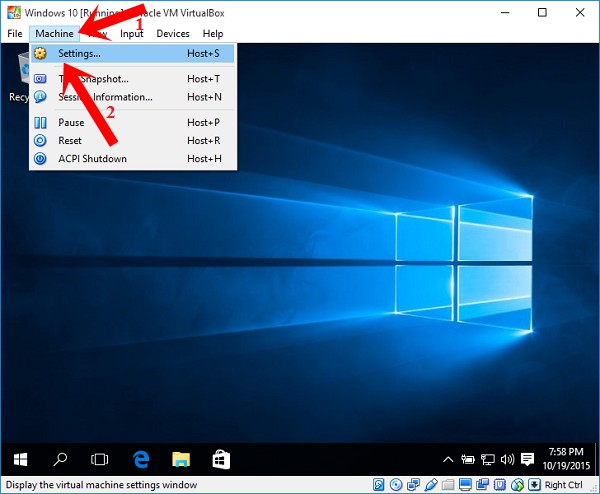Click the snapshot camera icon

tap(40, 79)
